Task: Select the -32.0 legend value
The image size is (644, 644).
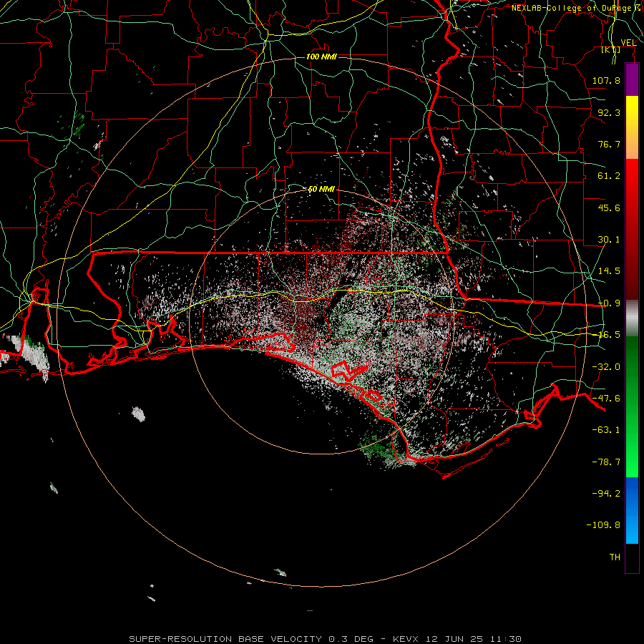Action: [606, 367]
